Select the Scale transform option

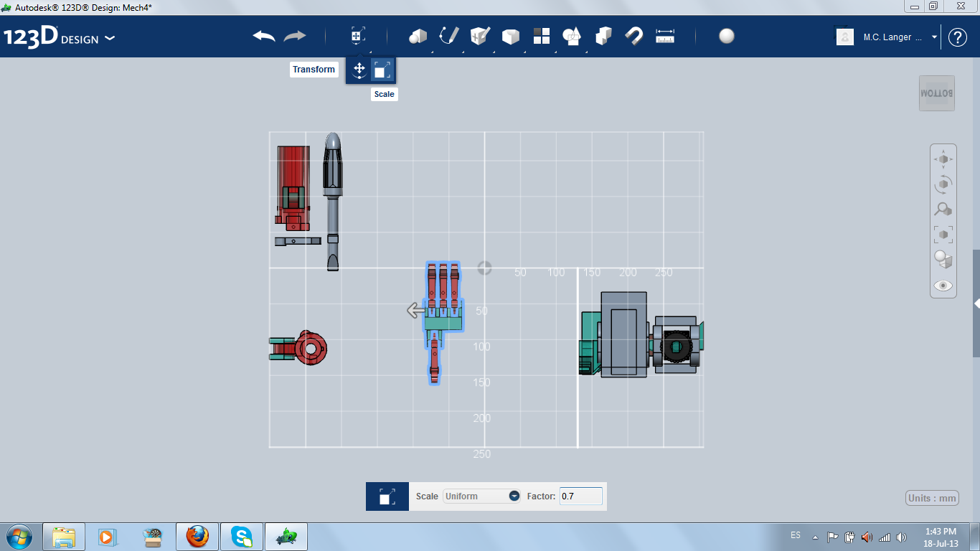coord(382,70)
